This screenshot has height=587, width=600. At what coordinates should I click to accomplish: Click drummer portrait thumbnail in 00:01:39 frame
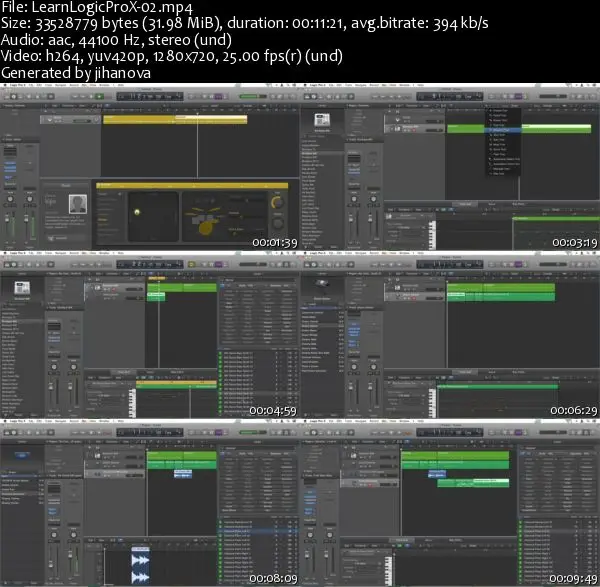point(78,204)
